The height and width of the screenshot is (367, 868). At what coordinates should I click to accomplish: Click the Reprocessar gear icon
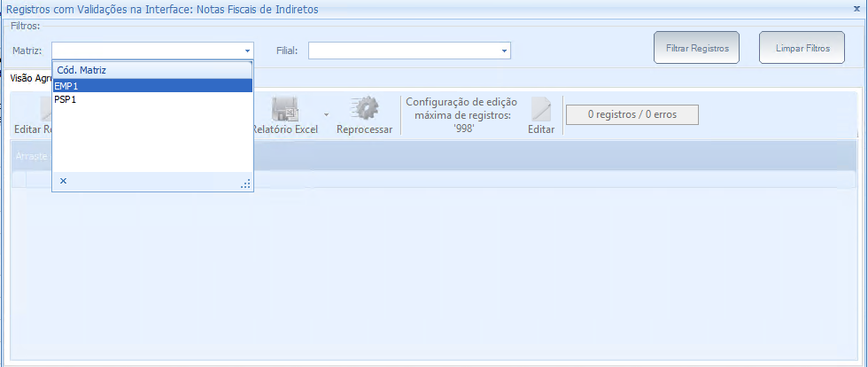point(364,109)
